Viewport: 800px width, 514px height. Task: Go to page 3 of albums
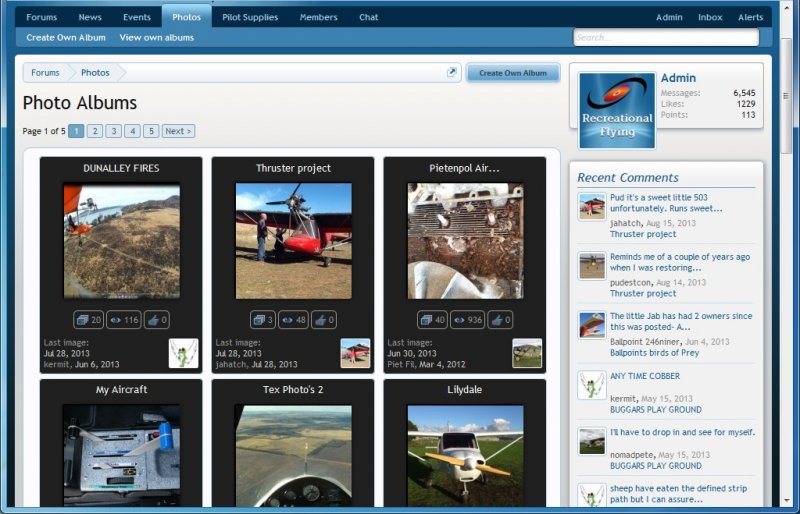click(113, 131)
